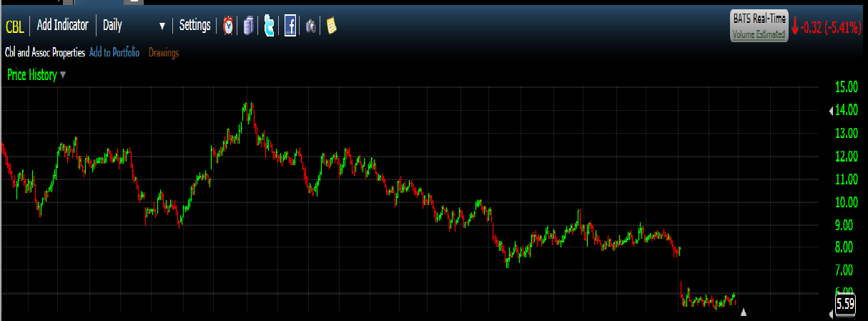This screenshot has width=868, height=321.
Task: Click the white triangle marker below chart
Action: click(x=744, y=312)
